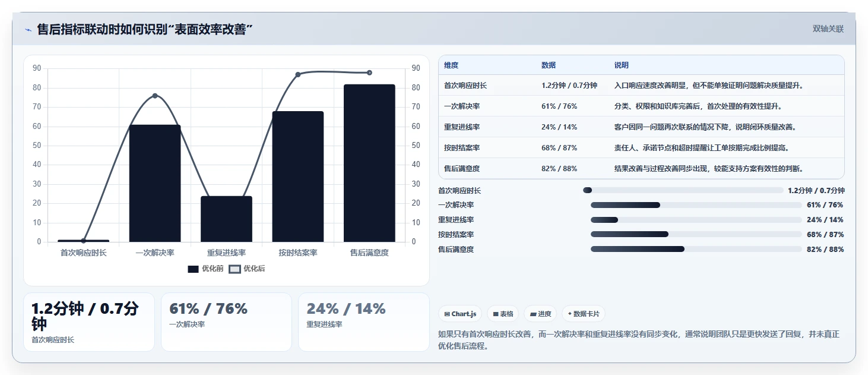Viewport: 868px width, 375px height.
Task: Click the 一次解决率 progress bar
Action: point(696,205)
